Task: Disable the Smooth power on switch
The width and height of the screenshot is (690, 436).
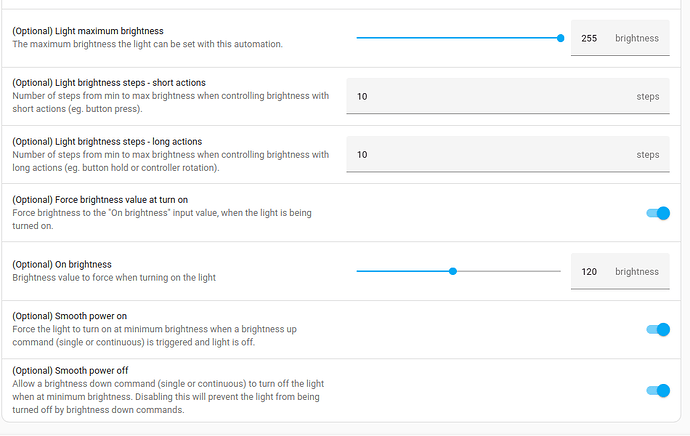Action: tap(657, 329)
